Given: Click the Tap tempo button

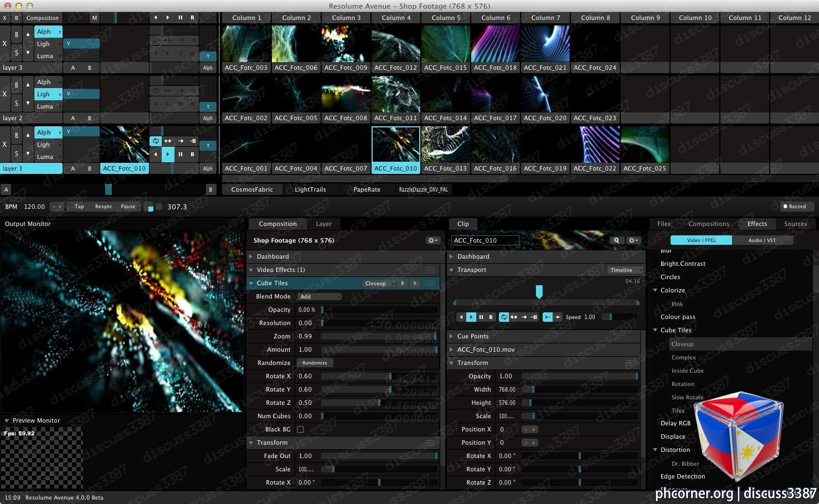Looking at the screenshot, I should click(79, 207).
